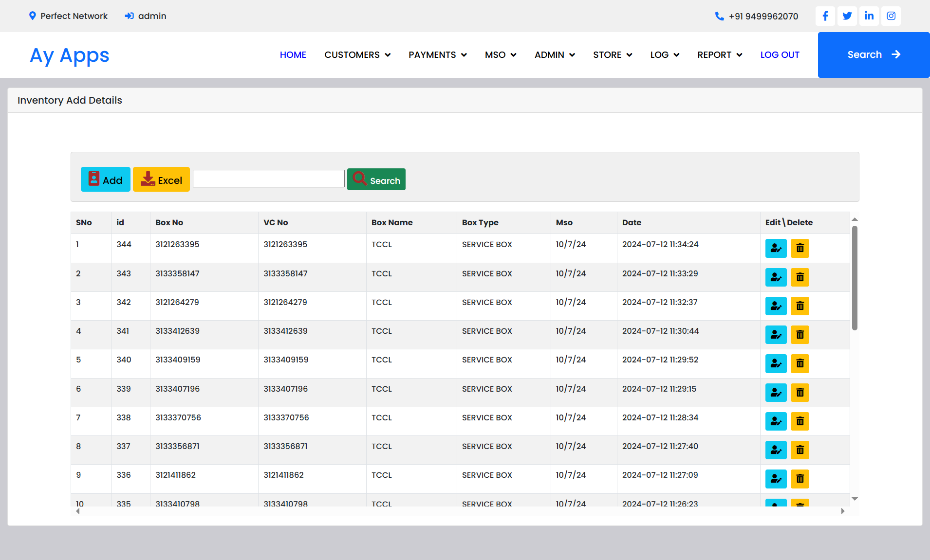Open the LinkedIn social icon
The image size is (930, 560).
tap(869, 16)
